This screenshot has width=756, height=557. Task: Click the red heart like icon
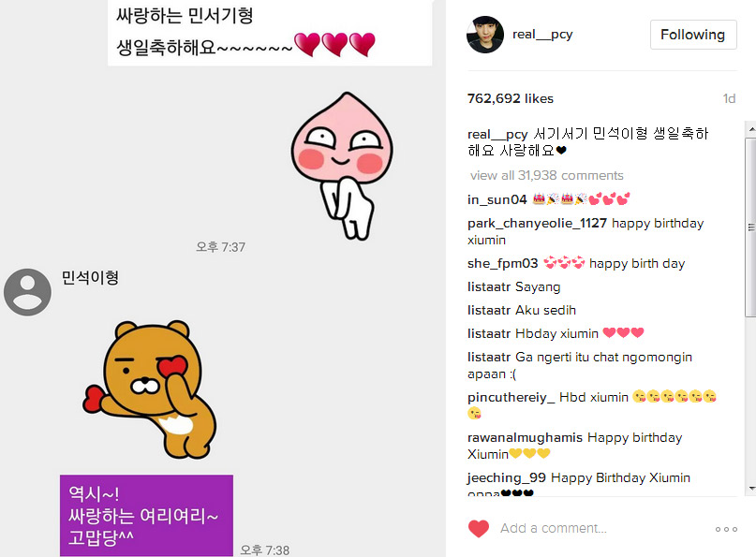tap(479, 529)
